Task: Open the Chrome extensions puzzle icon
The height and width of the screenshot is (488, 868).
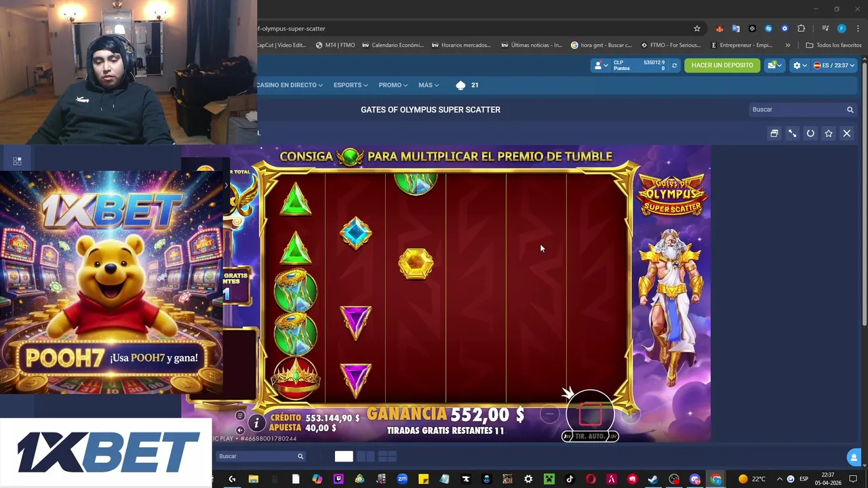Action: point(801,28)
